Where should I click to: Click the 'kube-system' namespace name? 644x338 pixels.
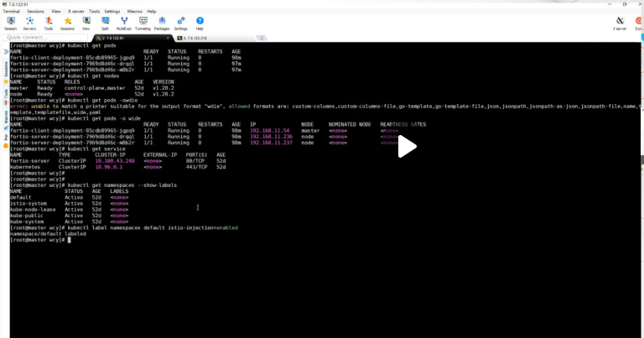(26, 221)
